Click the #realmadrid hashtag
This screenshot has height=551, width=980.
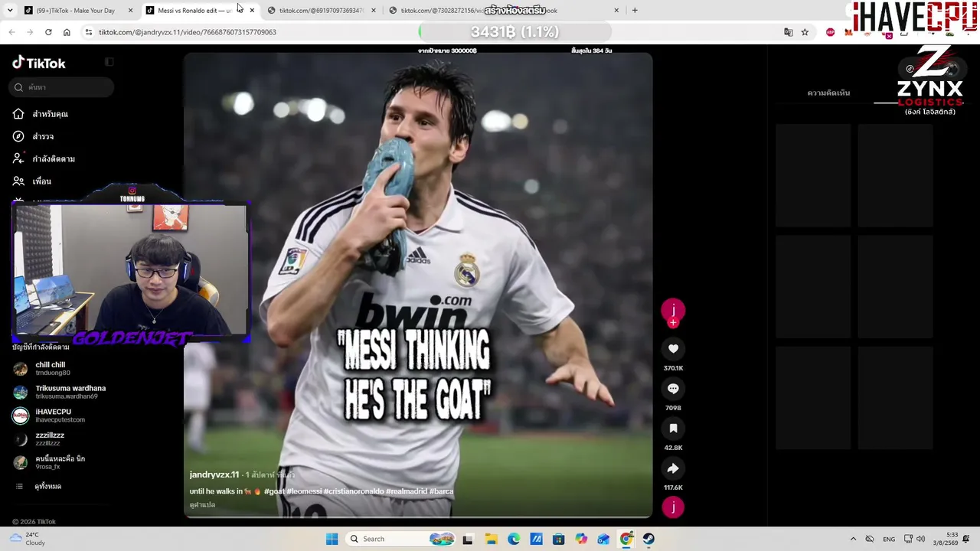[x=407, y=491]
